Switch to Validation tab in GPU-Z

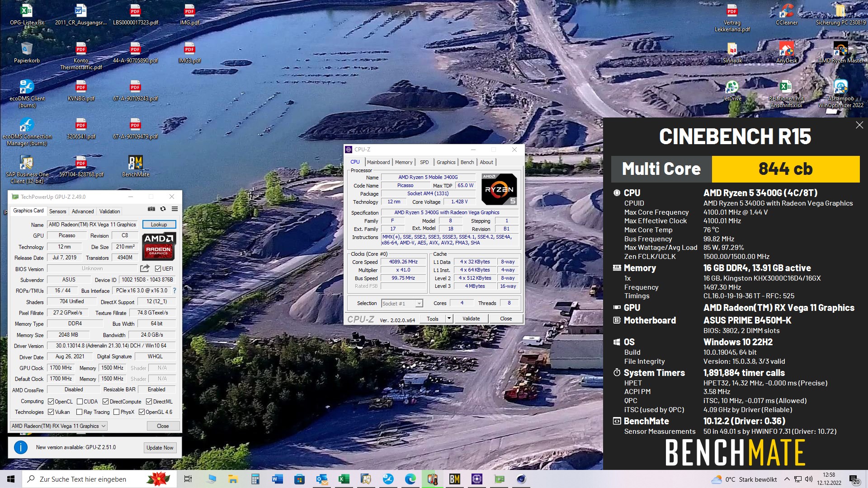109,211
